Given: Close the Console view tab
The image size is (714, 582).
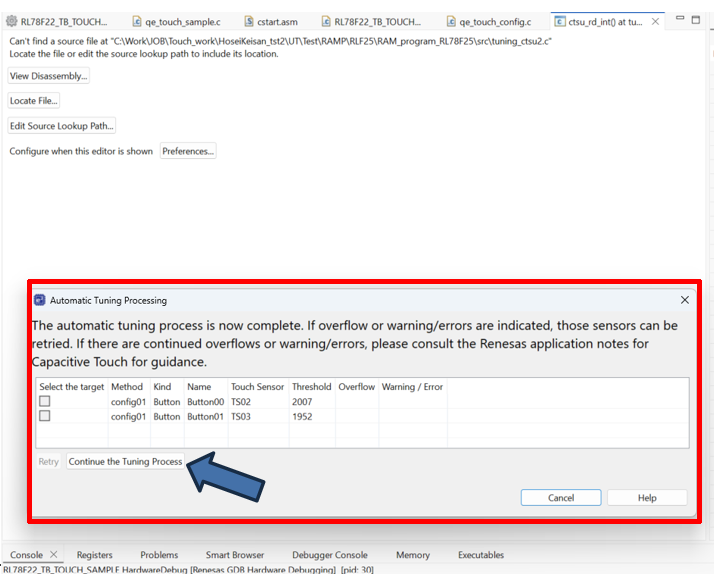Looking at the screenshot, I should click(54, 554).
